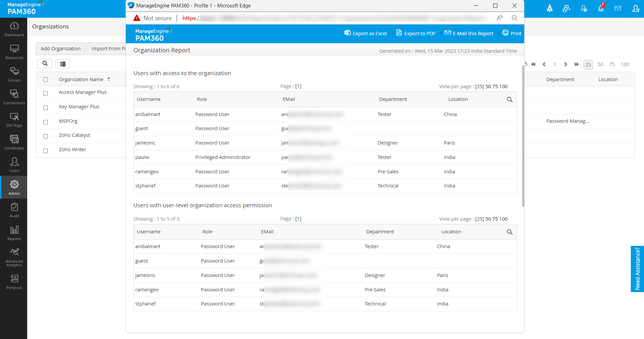Print the Organization Report
644x339 pixels.
512,33
